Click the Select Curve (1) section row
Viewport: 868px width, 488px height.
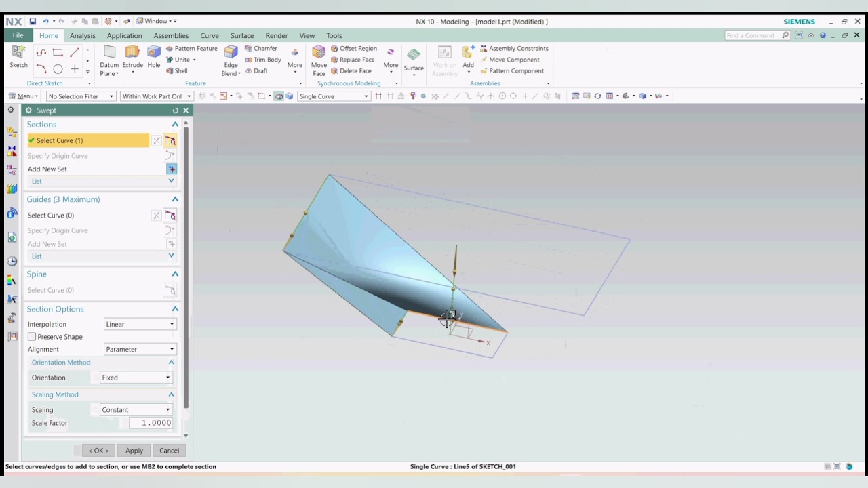pos(88,140)
